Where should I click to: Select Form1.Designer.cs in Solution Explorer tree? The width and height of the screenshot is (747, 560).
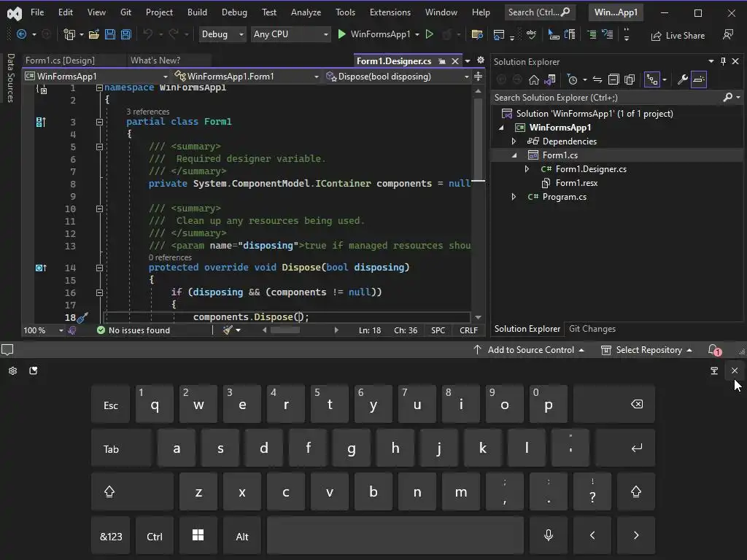coord(591,169)
